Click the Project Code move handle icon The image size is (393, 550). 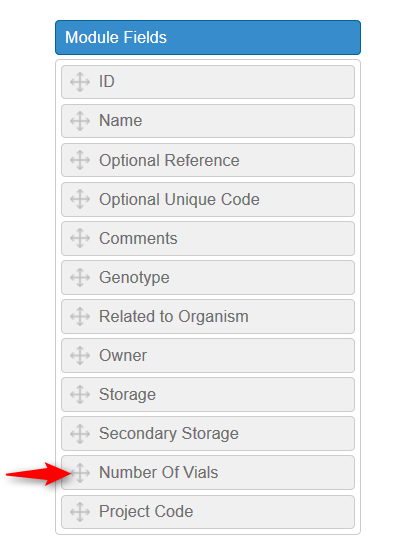80,512
